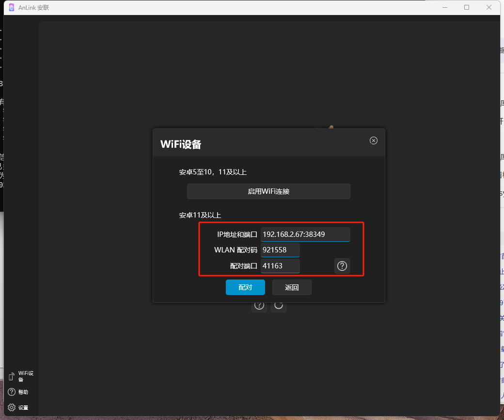Viewport: 504px width, 420px height.
Task: Open WiFi设备 in the sidebar
Action: click(x=21, y=376)
